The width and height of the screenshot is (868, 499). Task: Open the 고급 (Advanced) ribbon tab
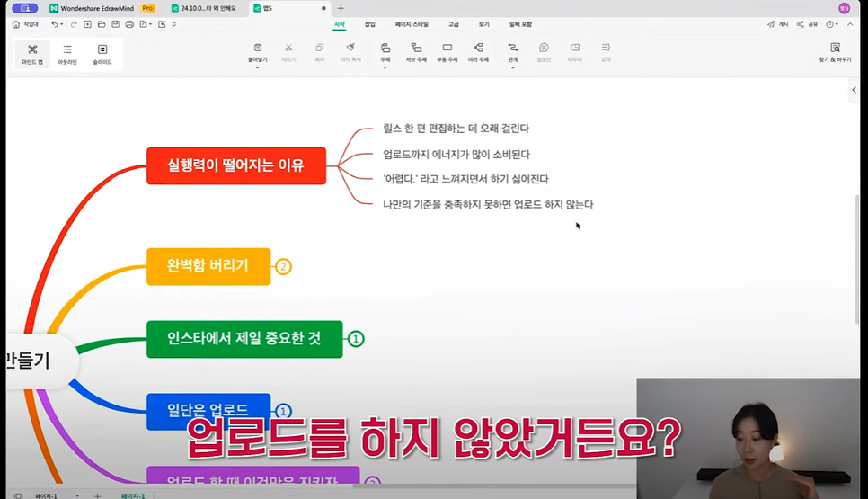click(x=454, y=24)
